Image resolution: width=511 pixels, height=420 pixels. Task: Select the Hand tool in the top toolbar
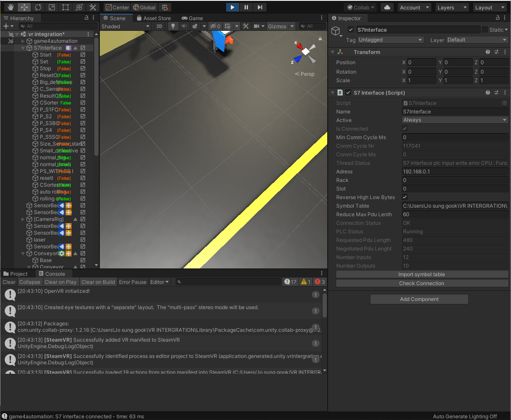11,7
